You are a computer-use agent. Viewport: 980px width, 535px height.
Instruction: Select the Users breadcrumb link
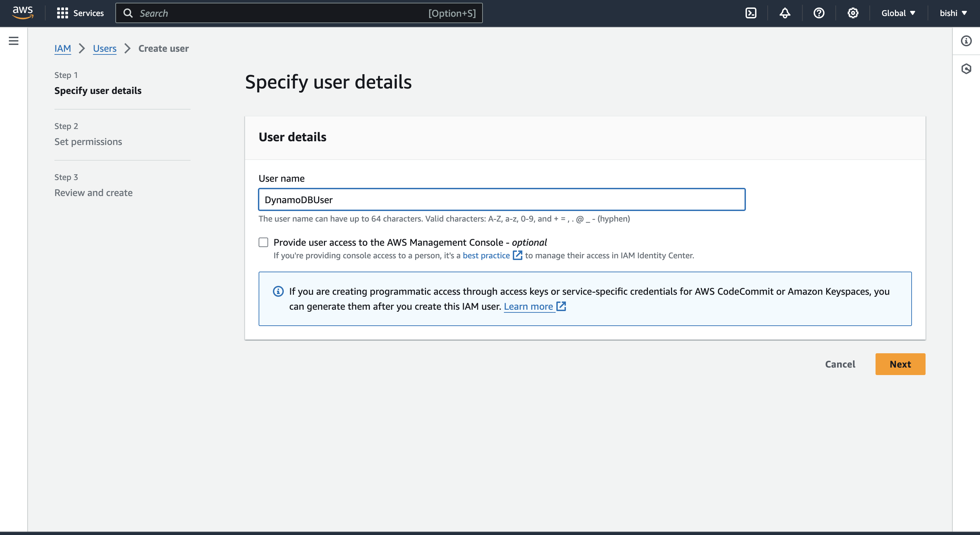104,47
